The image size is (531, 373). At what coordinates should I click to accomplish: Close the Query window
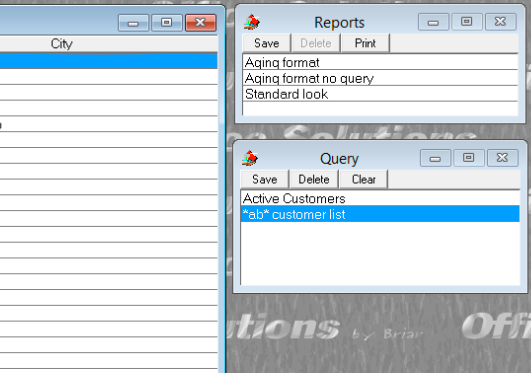[x=503, y=158]
